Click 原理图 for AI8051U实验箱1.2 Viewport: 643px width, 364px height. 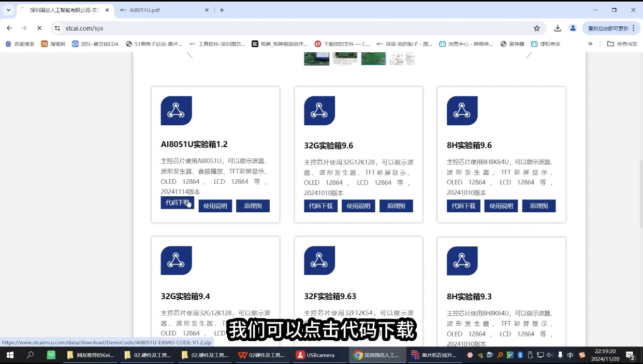click(x=253, y=206)
